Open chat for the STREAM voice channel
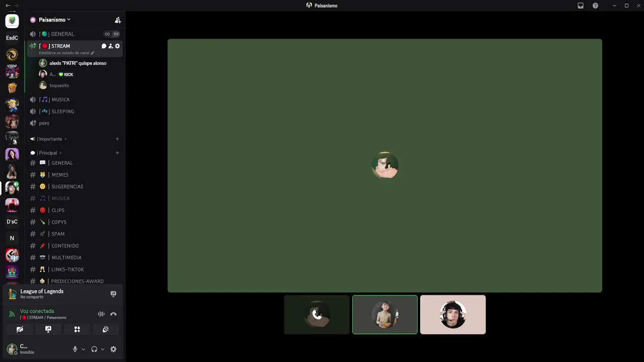Screen dimensions: 644x362 [x=104, y=46]
